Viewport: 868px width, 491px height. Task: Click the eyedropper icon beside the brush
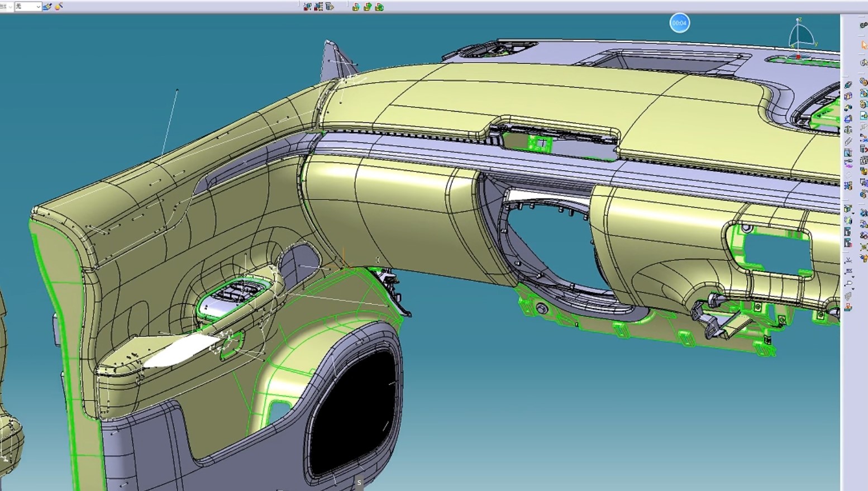[x=59, y=7]
